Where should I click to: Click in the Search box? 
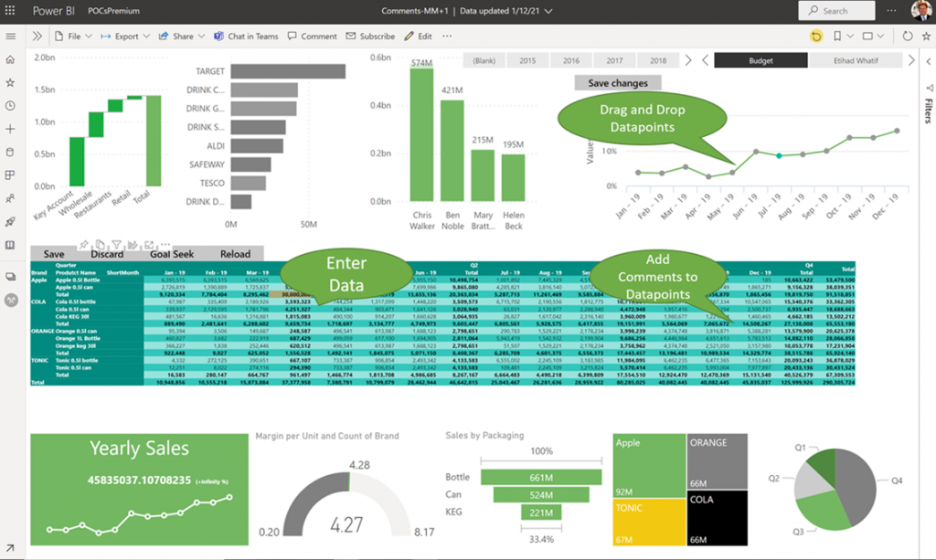coord(837,11)
